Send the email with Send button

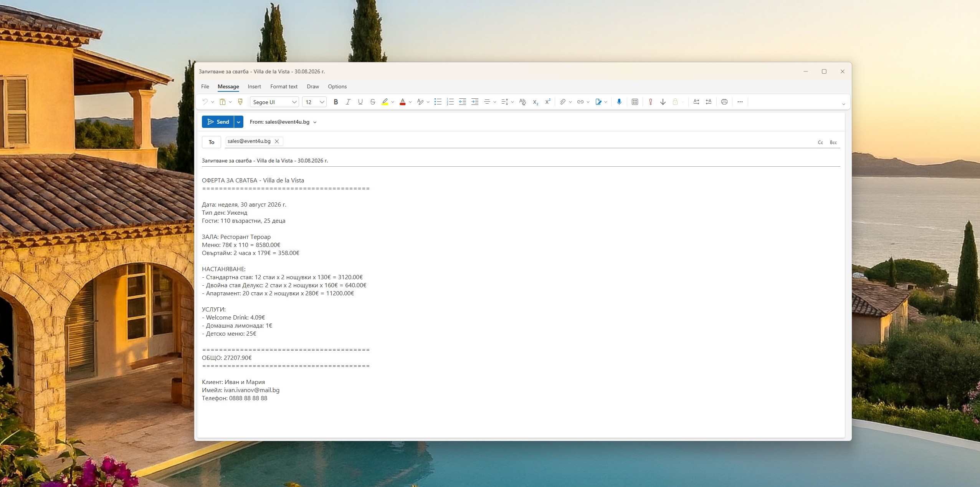click(x=218, y=122)
